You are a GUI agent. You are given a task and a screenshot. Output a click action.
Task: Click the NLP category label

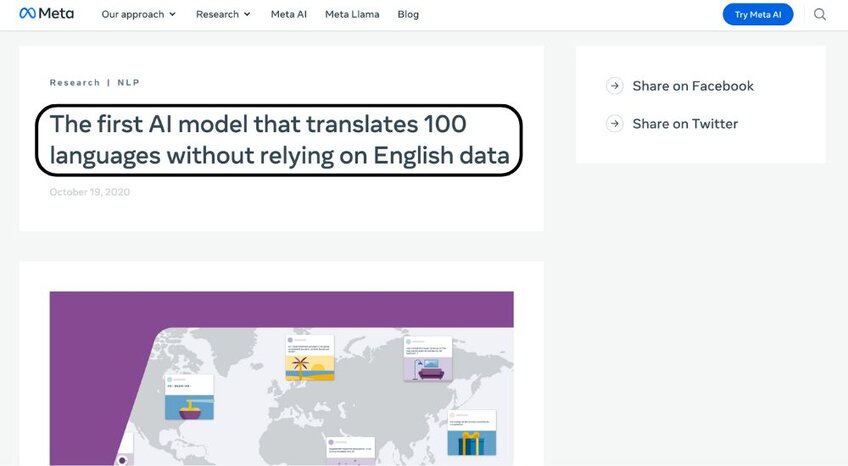[x=129, y=83]
